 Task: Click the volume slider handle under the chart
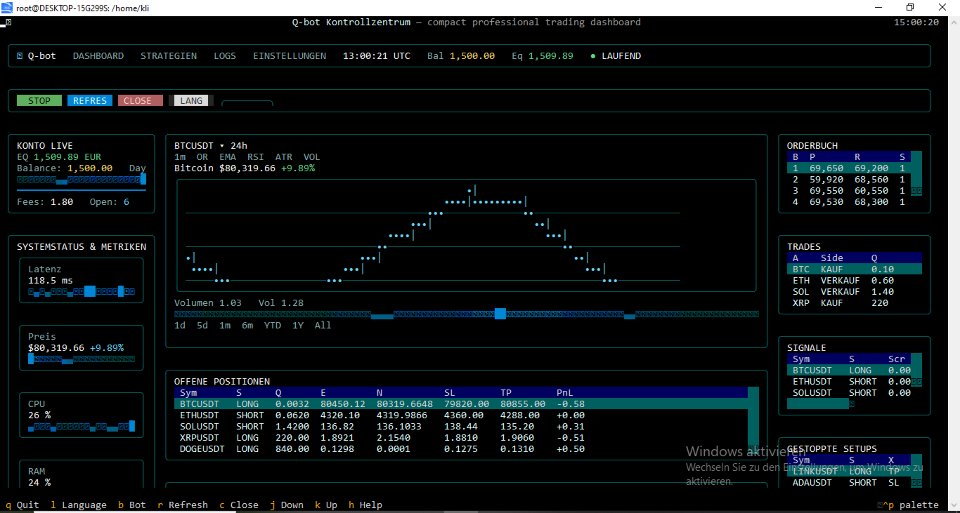point(500,313)
